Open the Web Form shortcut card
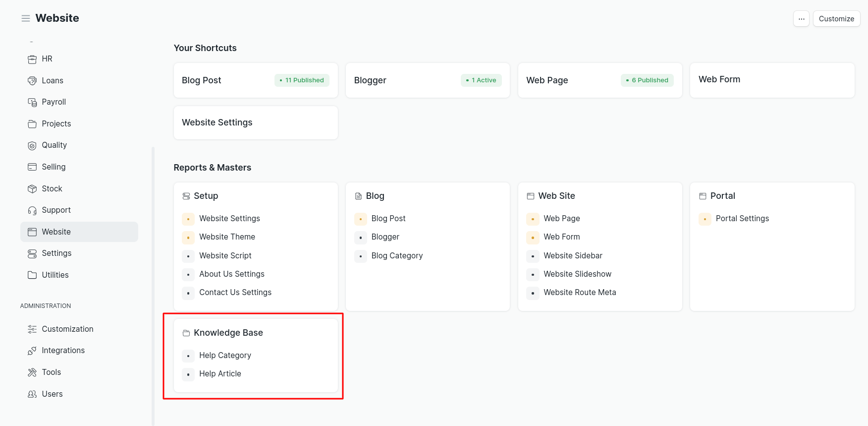Image resolution: width=868 pixels, height=426 pixels. point(772,80)
